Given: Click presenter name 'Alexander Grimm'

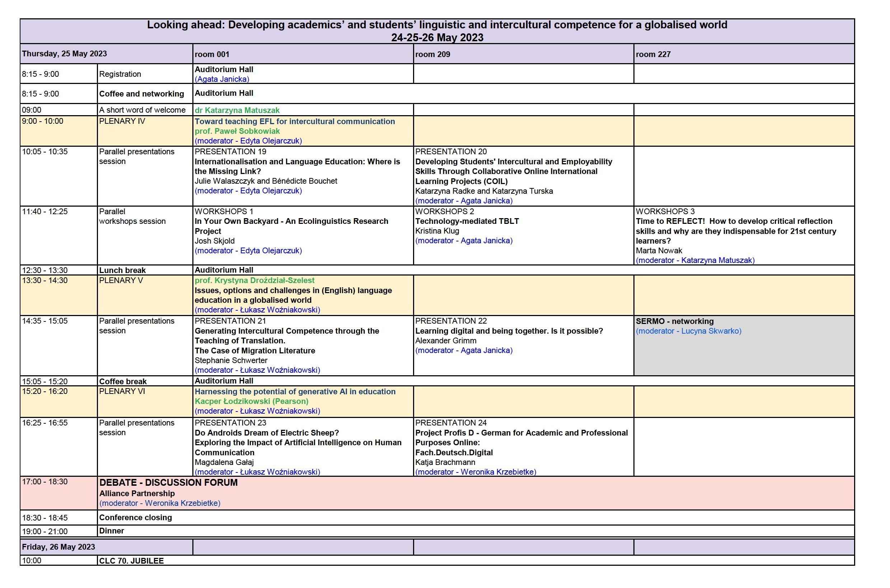Looking at the screenshot, I should [x=446, y=341].
